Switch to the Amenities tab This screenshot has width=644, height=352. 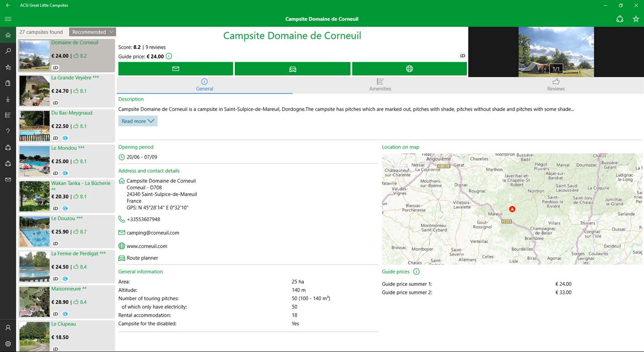[x=380, y=85]
